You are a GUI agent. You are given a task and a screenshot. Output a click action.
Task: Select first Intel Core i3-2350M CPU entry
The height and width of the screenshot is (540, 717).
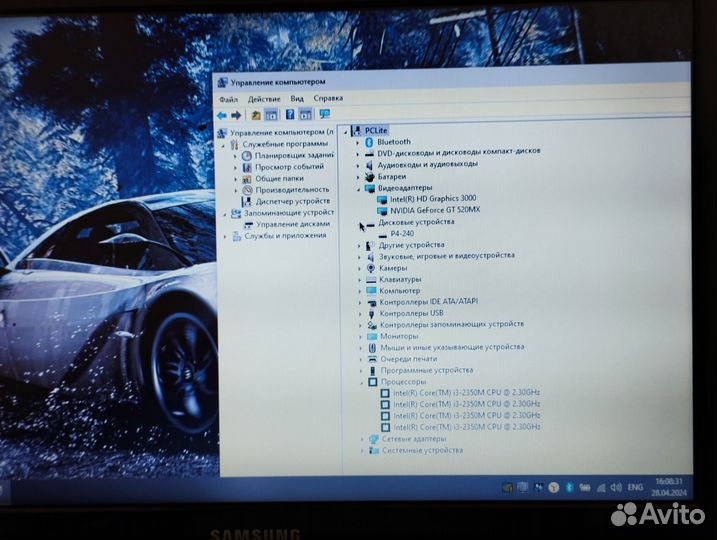click(x=466, y=393)
